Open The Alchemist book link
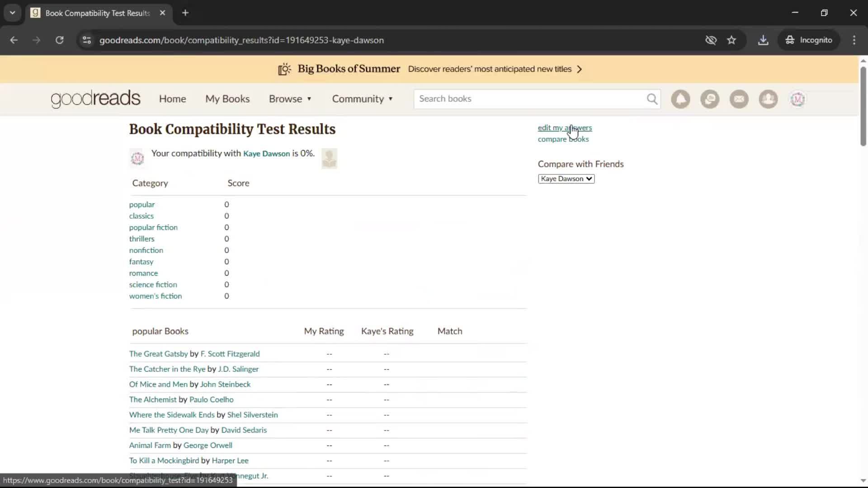Screen dimensions: 868x488 [153, 400]
